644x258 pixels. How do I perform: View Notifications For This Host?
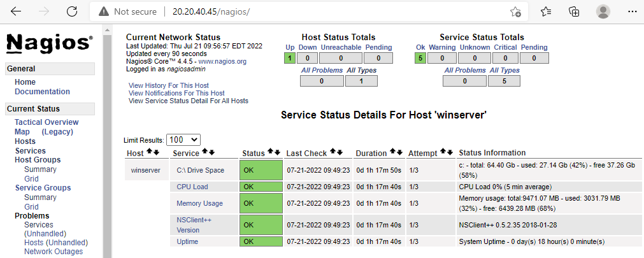click(x=176, y=93)
